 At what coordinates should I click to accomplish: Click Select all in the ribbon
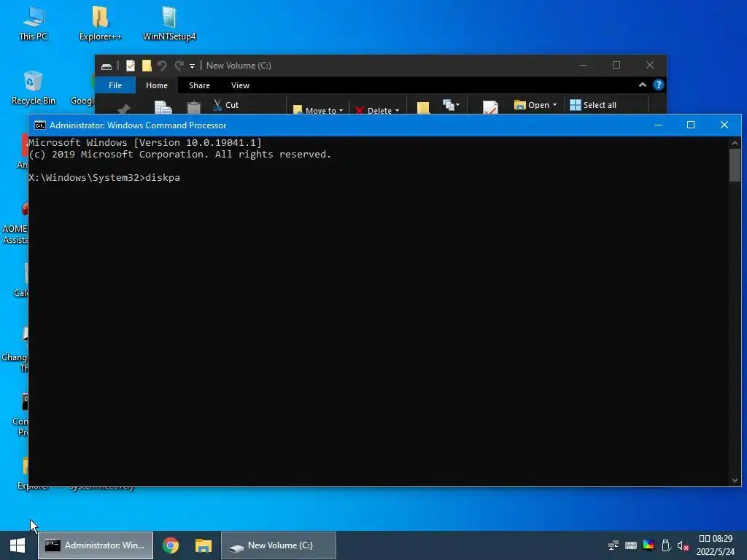[x=593, y=105]
